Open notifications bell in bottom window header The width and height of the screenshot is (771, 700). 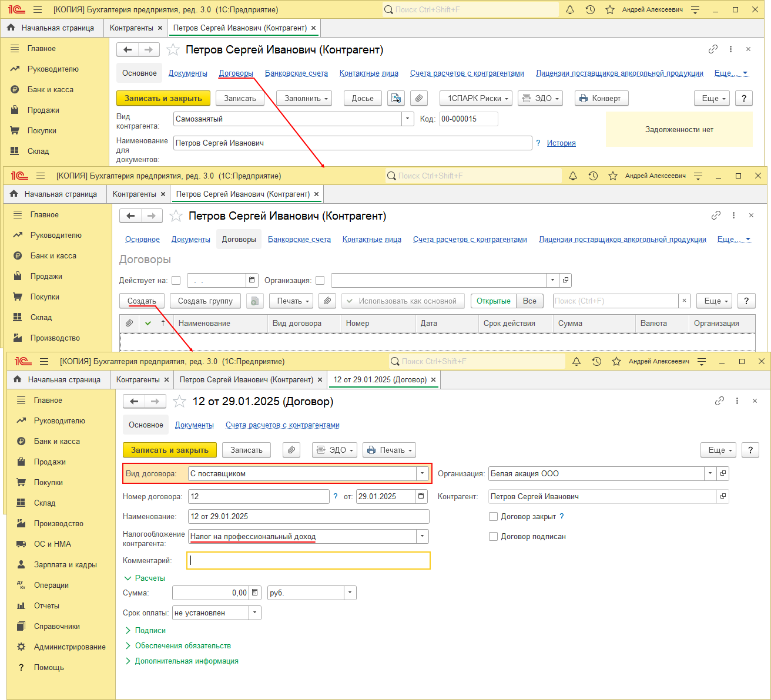click(x=576, y=362)
